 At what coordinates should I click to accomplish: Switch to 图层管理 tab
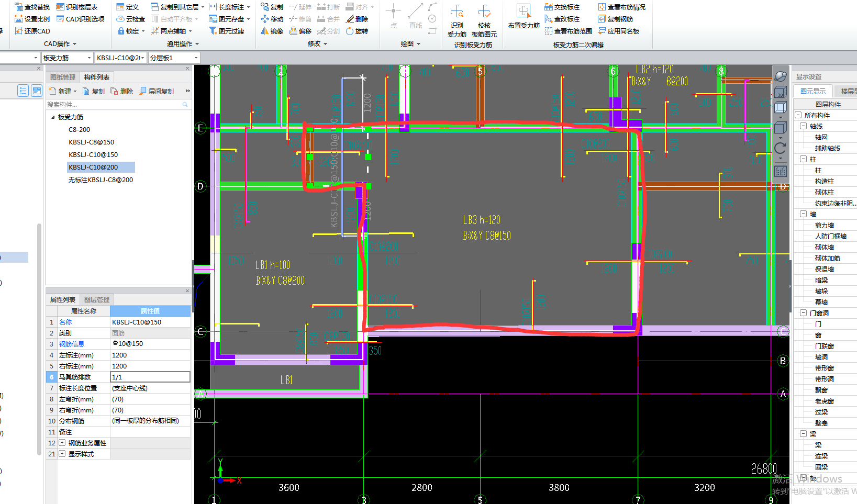click(x=97, y=299)
